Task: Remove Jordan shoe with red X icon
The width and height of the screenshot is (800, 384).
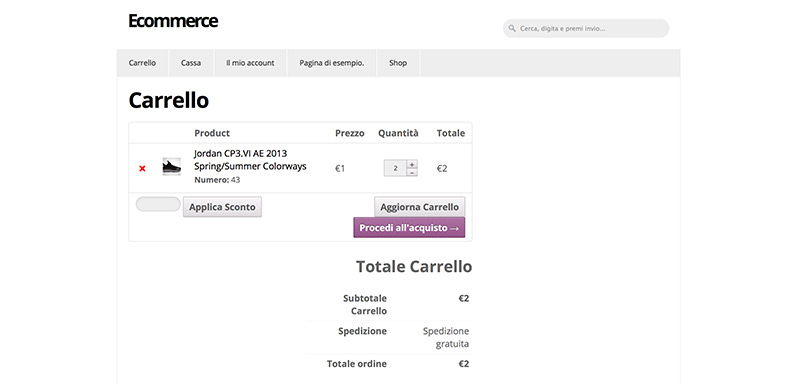Action: 142,168
